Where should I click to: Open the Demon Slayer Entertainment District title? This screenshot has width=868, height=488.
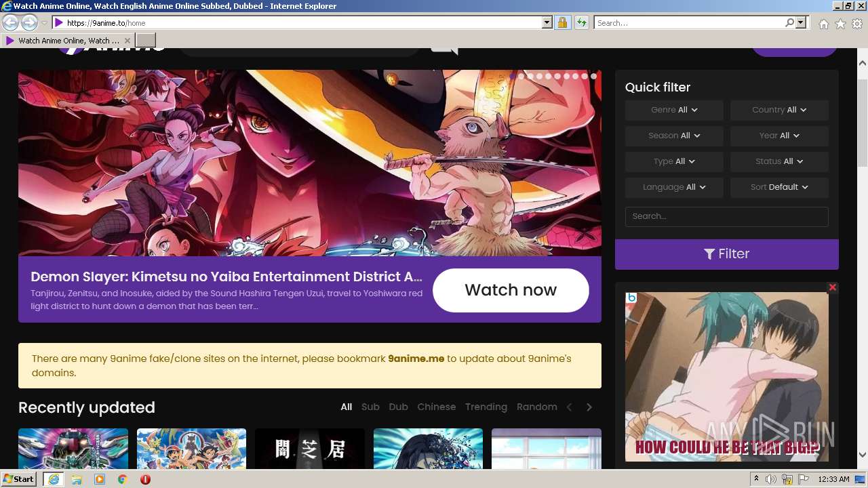[x=226, y=277]
